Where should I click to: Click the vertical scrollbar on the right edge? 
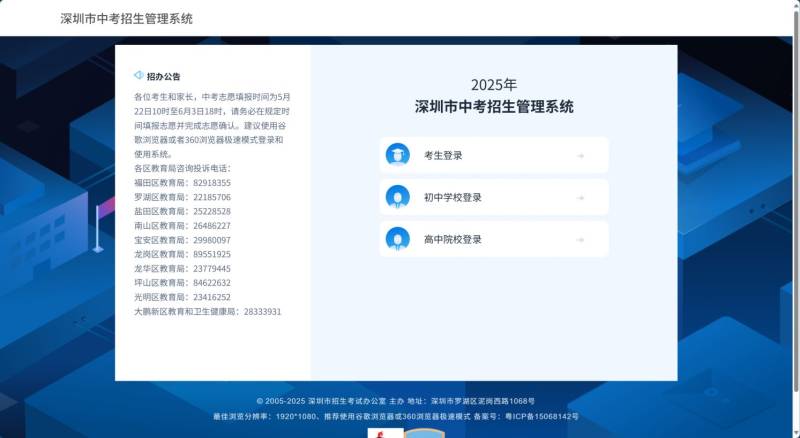[795, 200]
